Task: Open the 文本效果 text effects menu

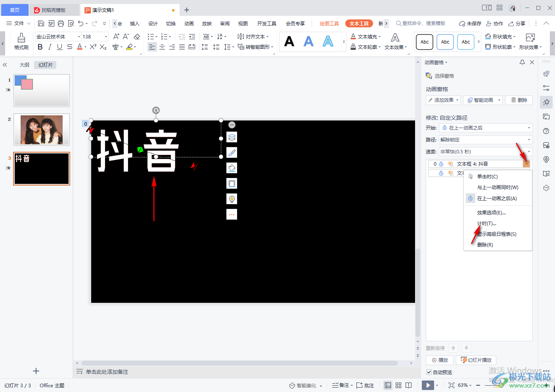Action: 395,42
